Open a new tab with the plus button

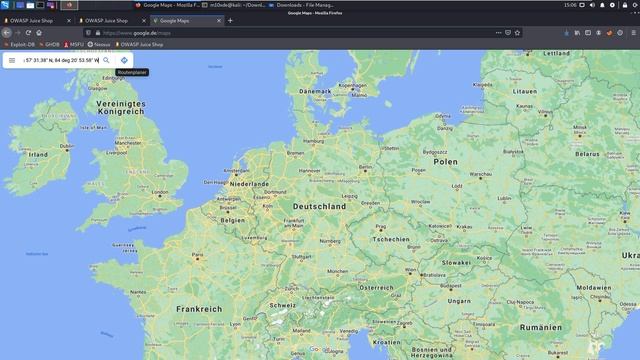pyautogui.click(x=230, y=20)
